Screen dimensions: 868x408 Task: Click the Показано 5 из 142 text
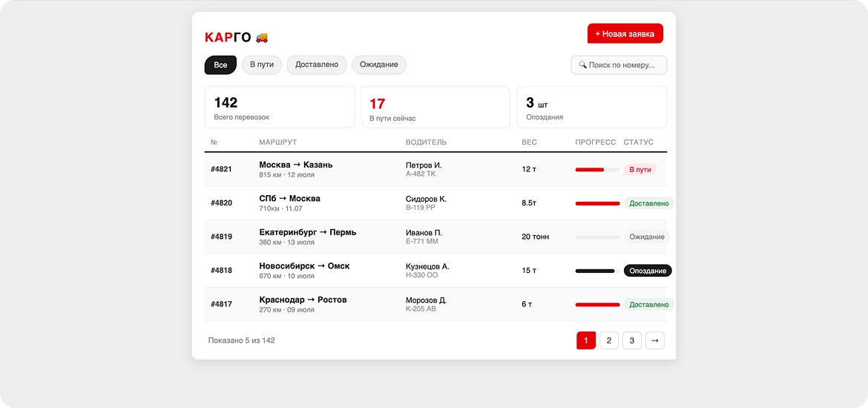(241, 340)
